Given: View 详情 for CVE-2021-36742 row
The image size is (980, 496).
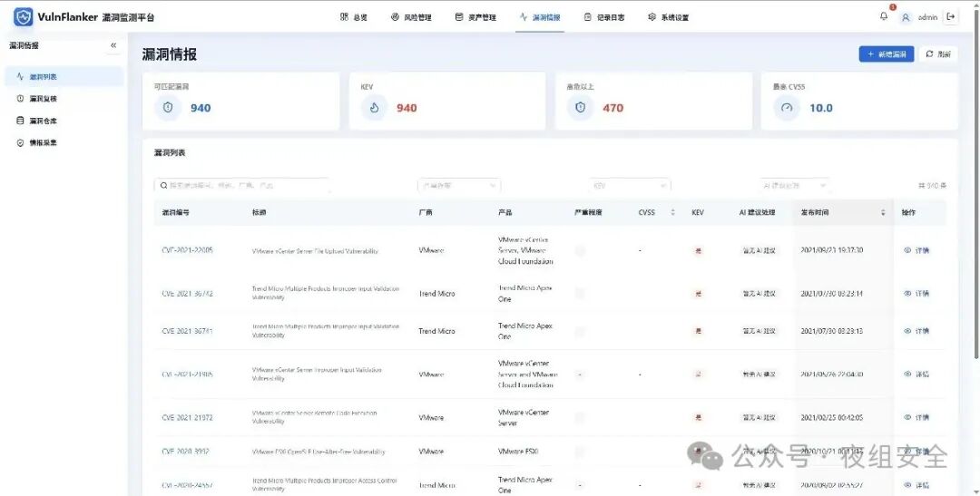Looking at the screenshot, I should click(916, 293).
